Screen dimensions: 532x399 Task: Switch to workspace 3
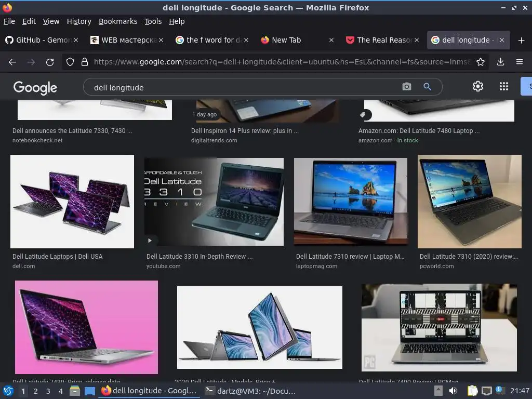(x=48, y=391)
